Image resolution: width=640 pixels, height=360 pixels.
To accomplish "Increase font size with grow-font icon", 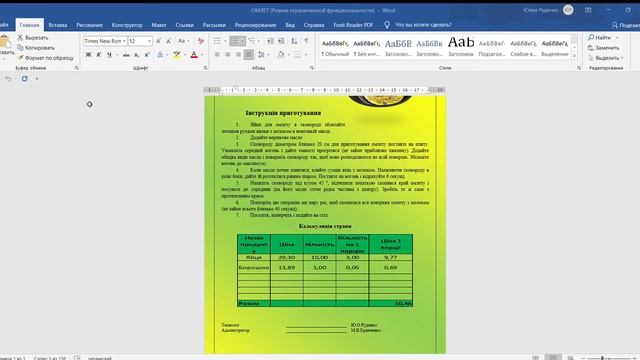I will [x=158, y=41].
